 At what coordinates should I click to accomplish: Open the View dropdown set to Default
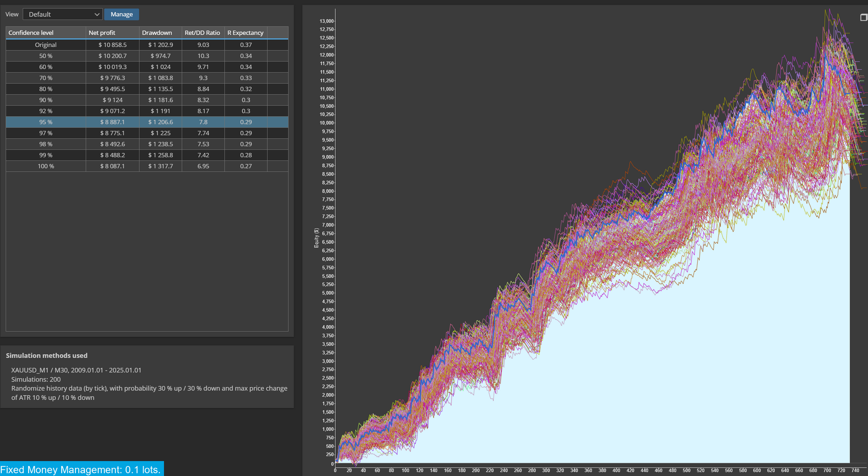click(x=63, y=14)
